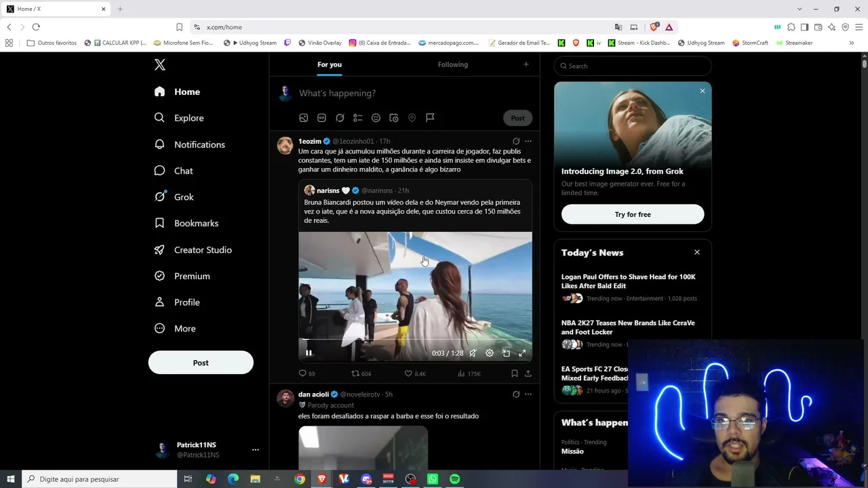868x488 pixels.
Task: Open Brave Rewards triangle icon
Action: click(x=669, y=27)
